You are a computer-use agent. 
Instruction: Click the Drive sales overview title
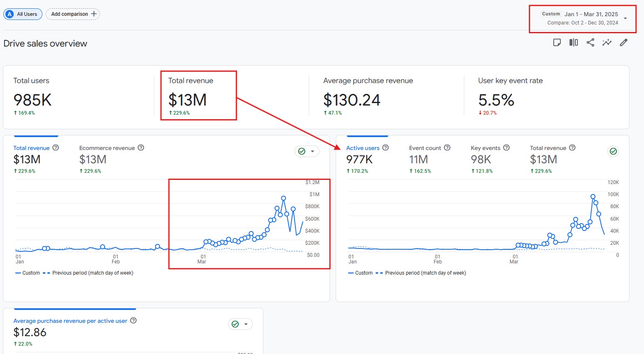click(45, 44)
